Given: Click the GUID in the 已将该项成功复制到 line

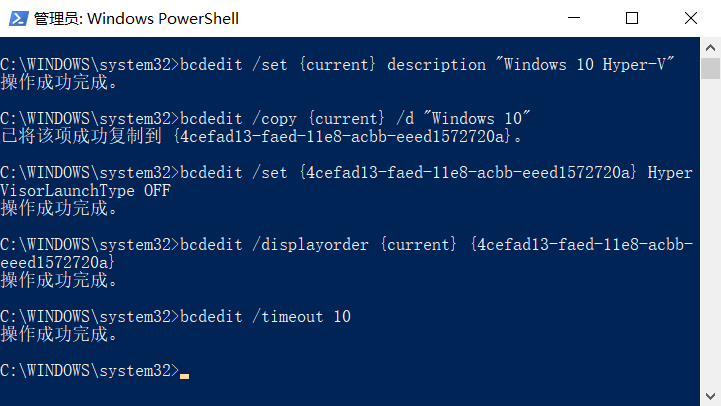Looking at the screenshot, I should pos(342,136).
